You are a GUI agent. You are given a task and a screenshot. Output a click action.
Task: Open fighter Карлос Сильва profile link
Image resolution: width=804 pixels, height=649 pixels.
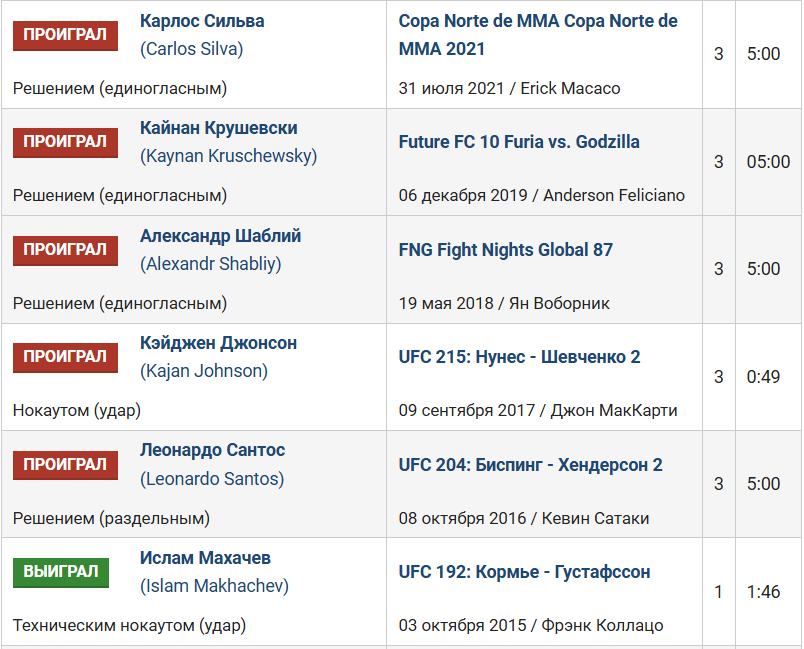(202, 21)
